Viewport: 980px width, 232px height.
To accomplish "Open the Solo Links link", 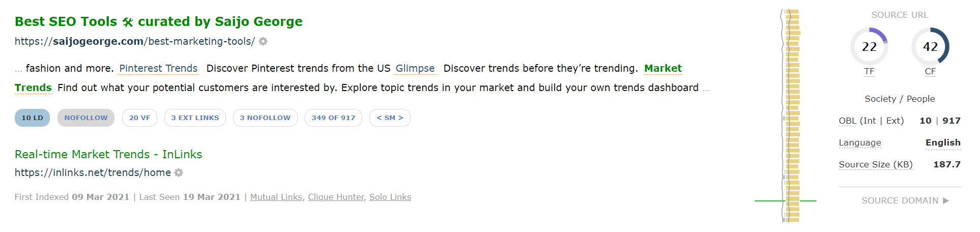I will (x=390, y=197).
